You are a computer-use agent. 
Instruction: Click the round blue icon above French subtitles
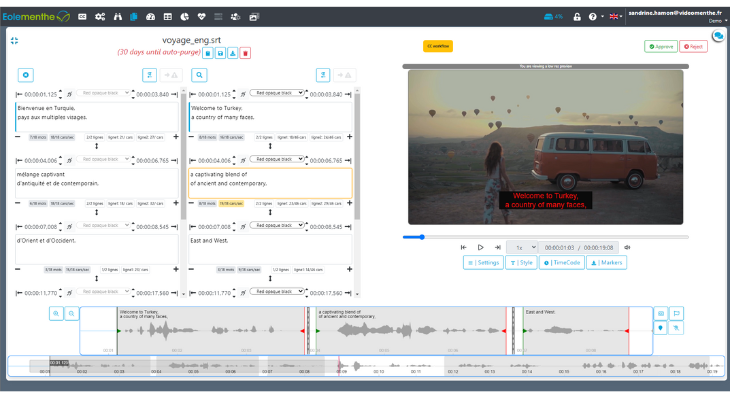tap(26, 75)
